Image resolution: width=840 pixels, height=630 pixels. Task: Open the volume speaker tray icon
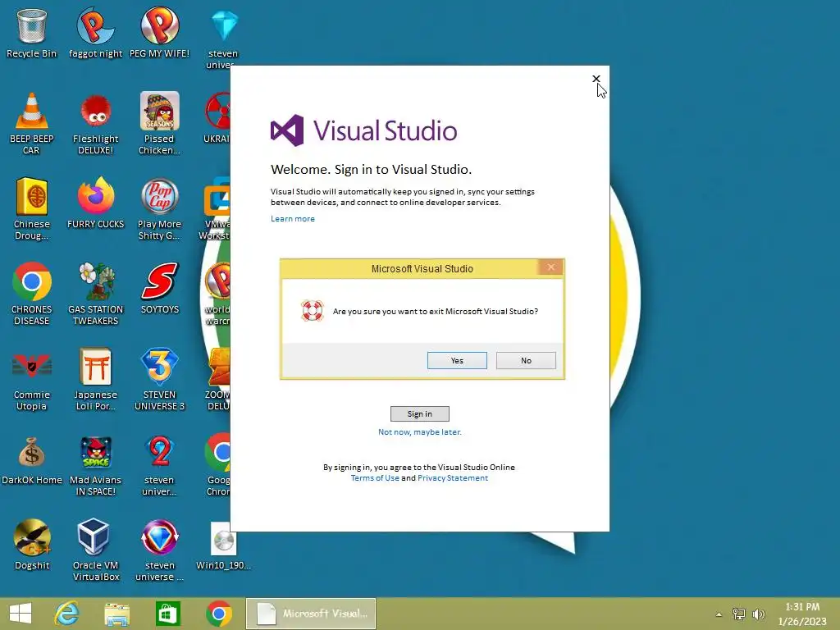759,614
